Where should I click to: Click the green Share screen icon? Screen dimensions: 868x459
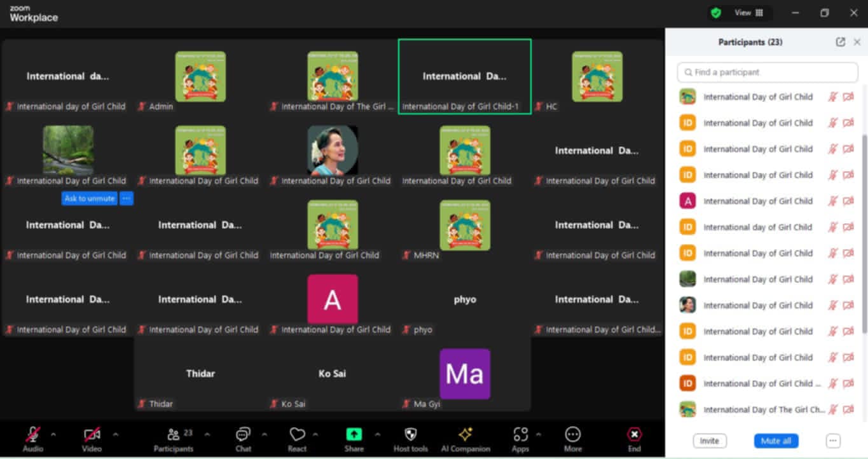tap(354, 434)
